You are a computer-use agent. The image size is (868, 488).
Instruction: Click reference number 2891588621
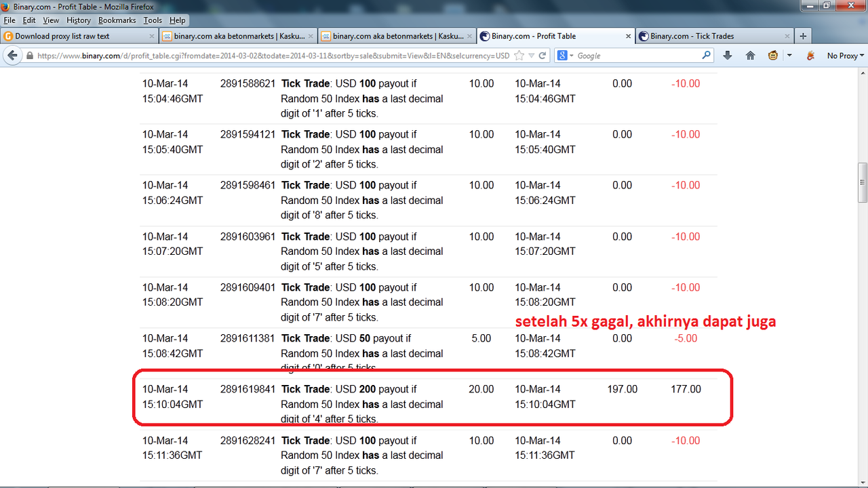[x=248, y=84]
